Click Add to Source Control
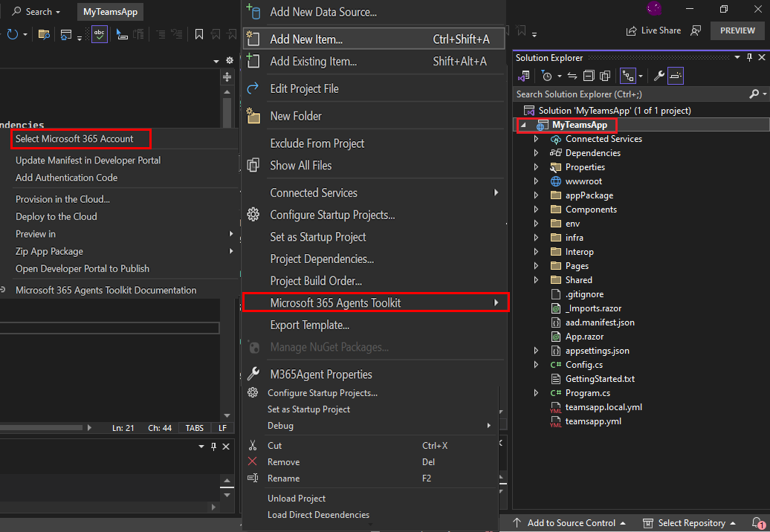 569,523
